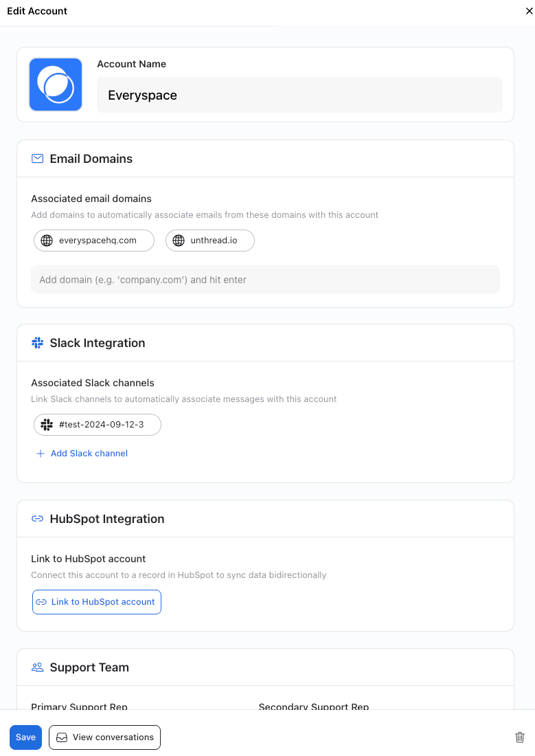
Task: Delete account using the trash icon
Action: (x=520, y=737)
